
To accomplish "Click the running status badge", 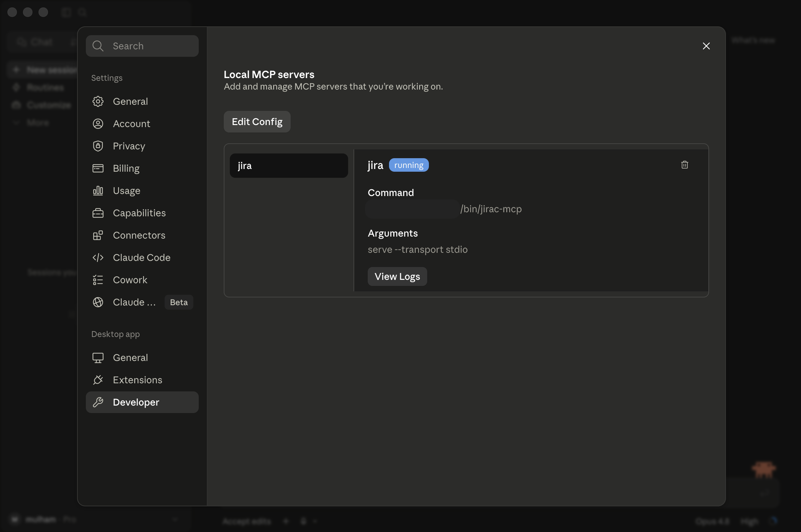I will (x=409, y=165).
